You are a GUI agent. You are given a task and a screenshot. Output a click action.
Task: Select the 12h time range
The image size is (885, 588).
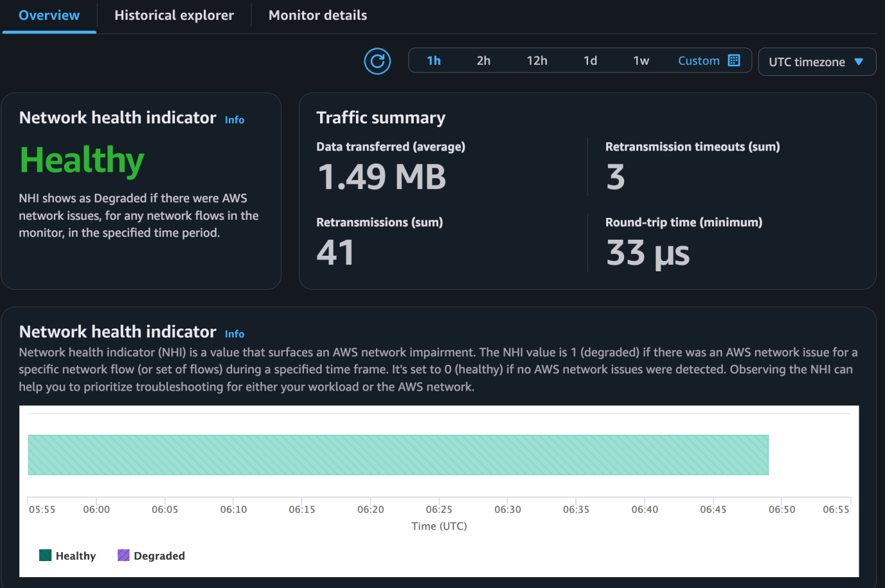click(x=537, y=61)
